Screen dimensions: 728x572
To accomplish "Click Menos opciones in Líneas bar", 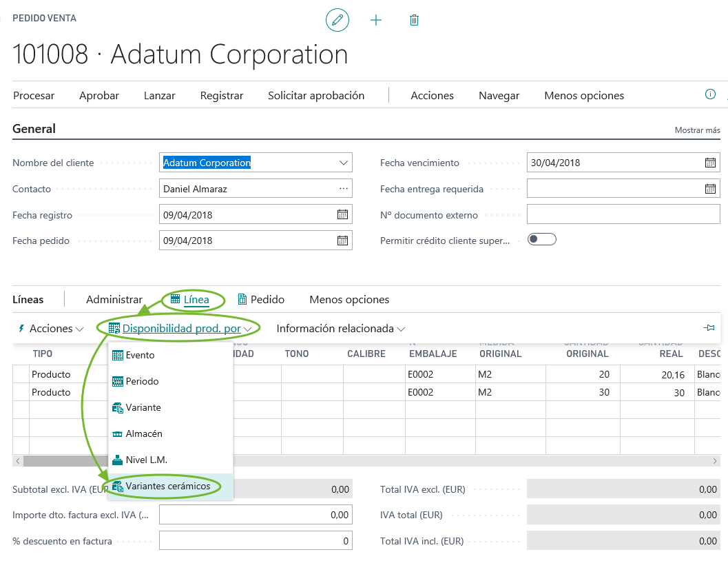I will [349, 300].
